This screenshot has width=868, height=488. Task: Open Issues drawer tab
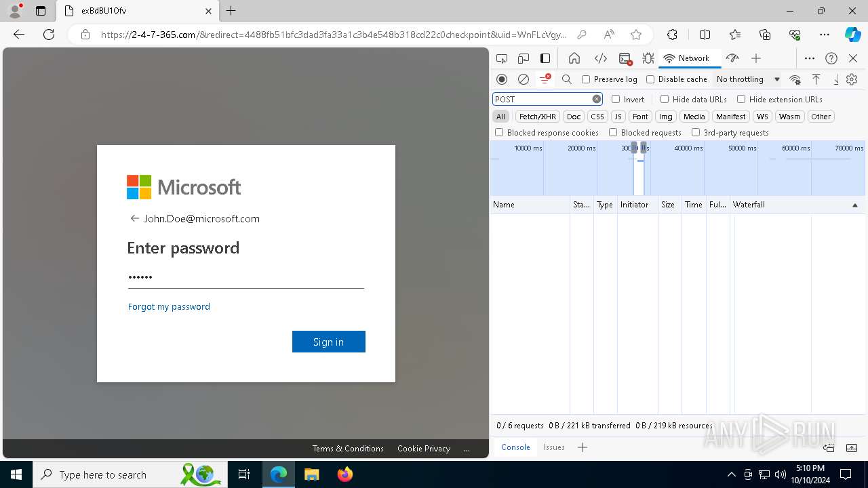554,447
